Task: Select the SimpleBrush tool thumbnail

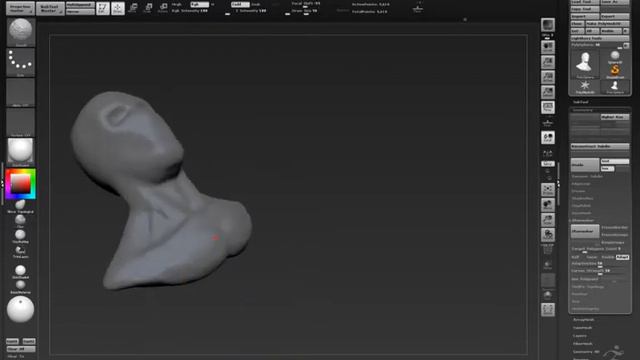Action: point(615,71)
